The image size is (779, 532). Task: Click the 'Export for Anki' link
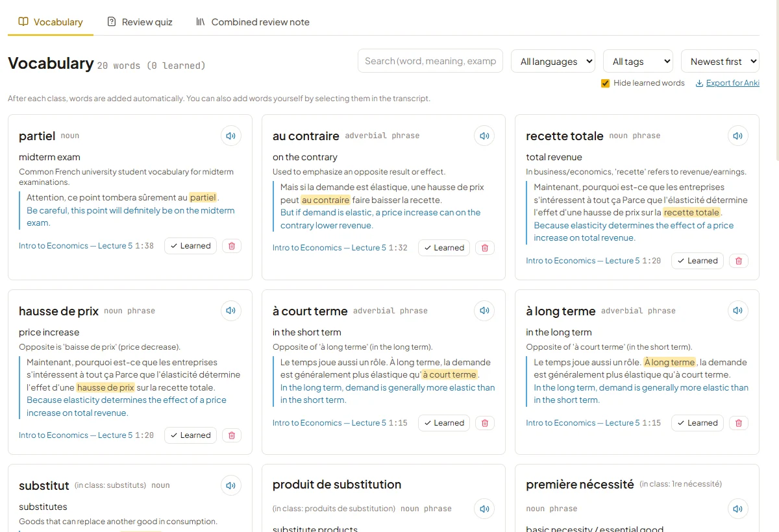(x=728, y=83)
